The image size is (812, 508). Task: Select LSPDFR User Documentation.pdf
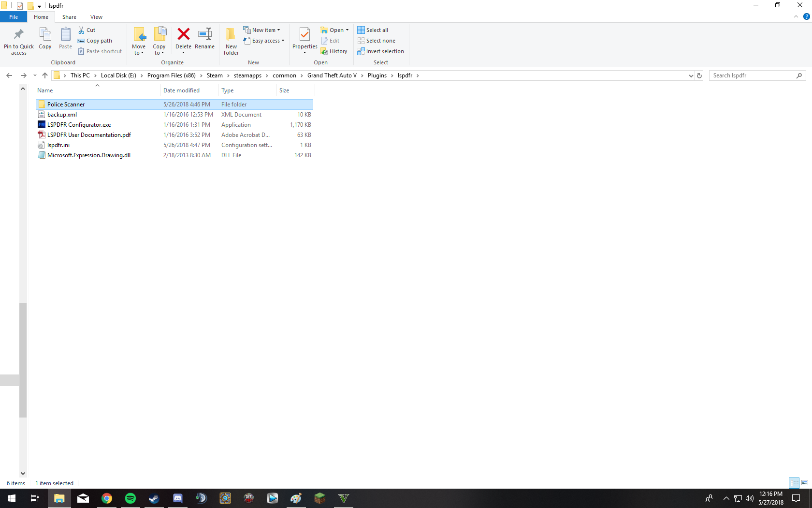174,135
